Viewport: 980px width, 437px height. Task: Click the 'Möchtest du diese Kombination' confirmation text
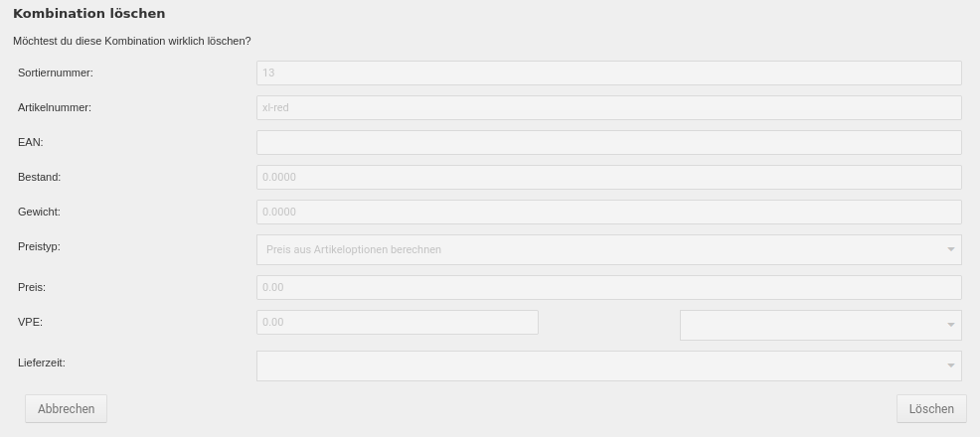click(x=131, y=41)
